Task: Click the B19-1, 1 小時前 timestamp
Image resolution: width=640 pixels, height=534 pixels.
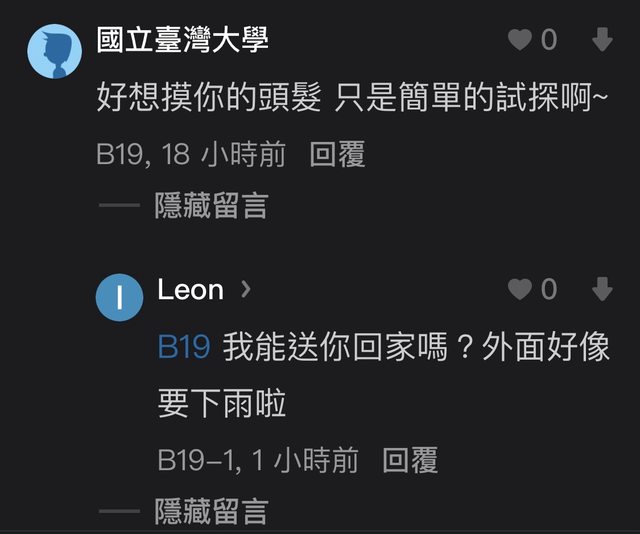Action: 258,460
